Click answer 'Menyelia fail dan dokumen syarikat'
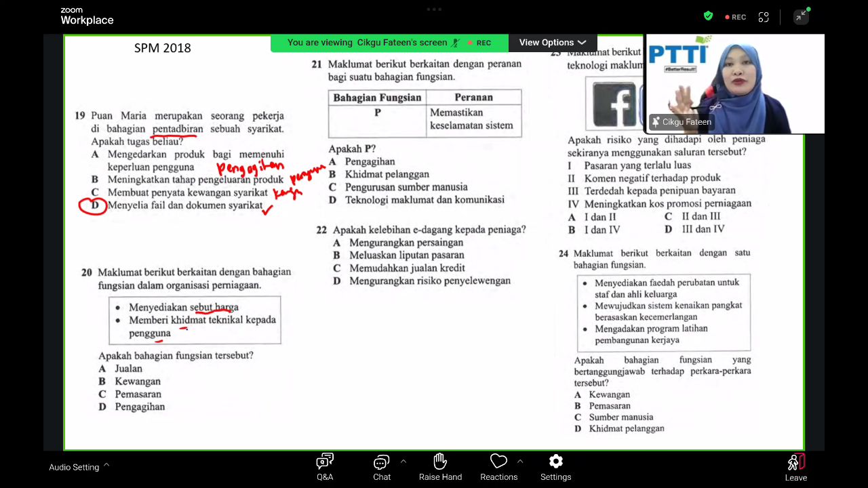 (x=184, y=205)
